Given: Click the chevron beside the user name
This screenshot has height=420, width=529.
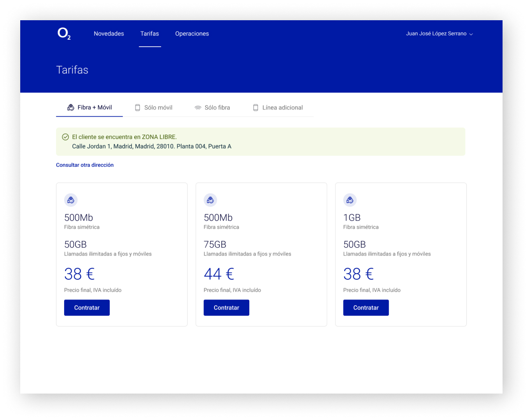Looking at the screenshot, I should (471, 34).
